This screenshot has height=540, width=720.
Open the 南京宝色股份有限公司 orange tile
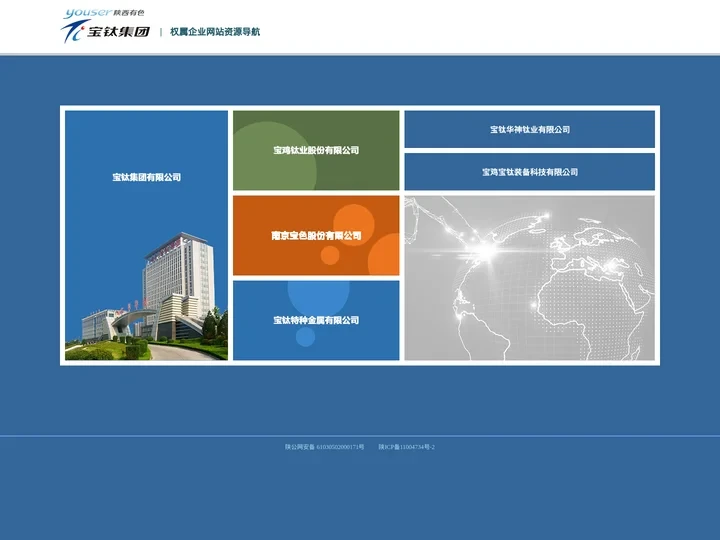(316, 236)
